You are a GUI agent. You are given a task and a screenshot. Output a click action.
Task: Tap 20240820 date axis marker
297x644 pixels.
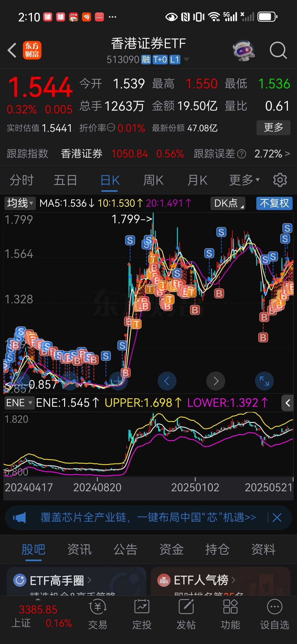[x=97, y=487]
